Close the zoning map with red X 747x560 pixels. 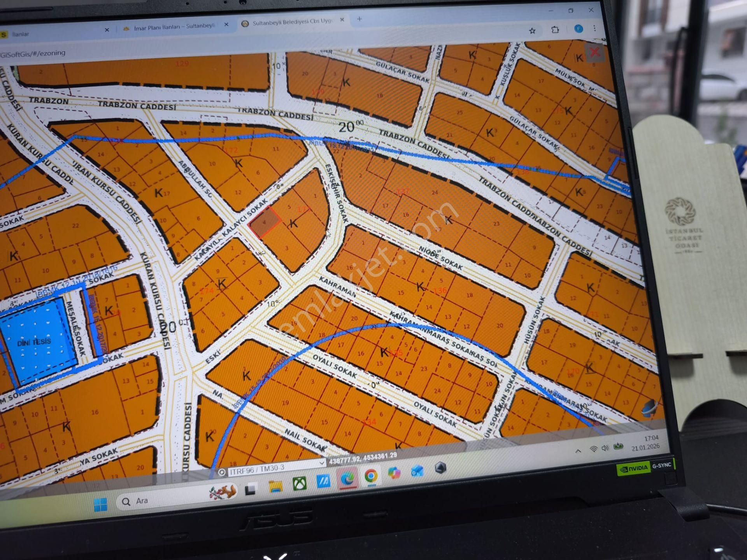point(594,52)
